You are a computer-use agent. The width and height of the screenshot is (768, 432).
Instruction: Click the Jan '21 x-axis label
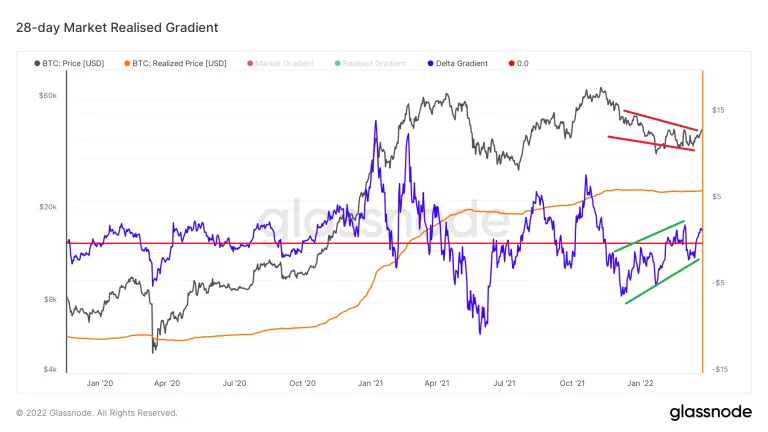click(371, 382)
